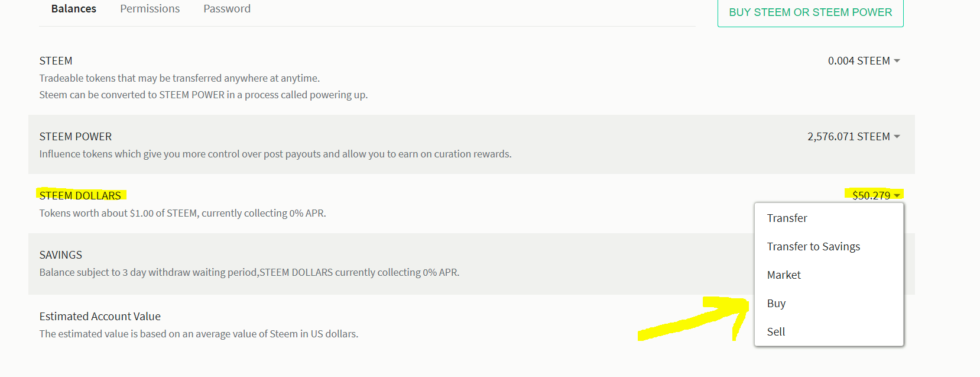Click 'Influence tokens which give you more control' text
Viewport: 980px width, 377px height.
tap(275, 154)
